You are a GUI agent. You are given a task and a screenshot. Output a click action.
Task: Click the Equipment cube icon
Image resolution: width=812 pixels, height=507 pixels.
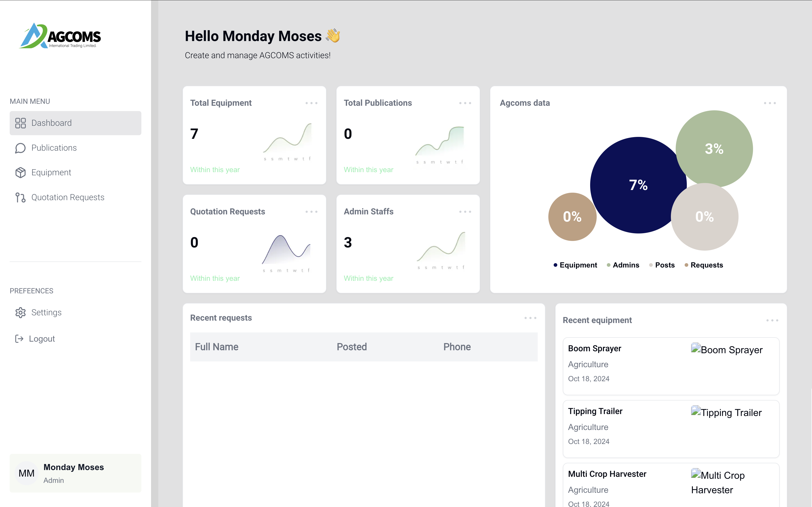point(21,173)
